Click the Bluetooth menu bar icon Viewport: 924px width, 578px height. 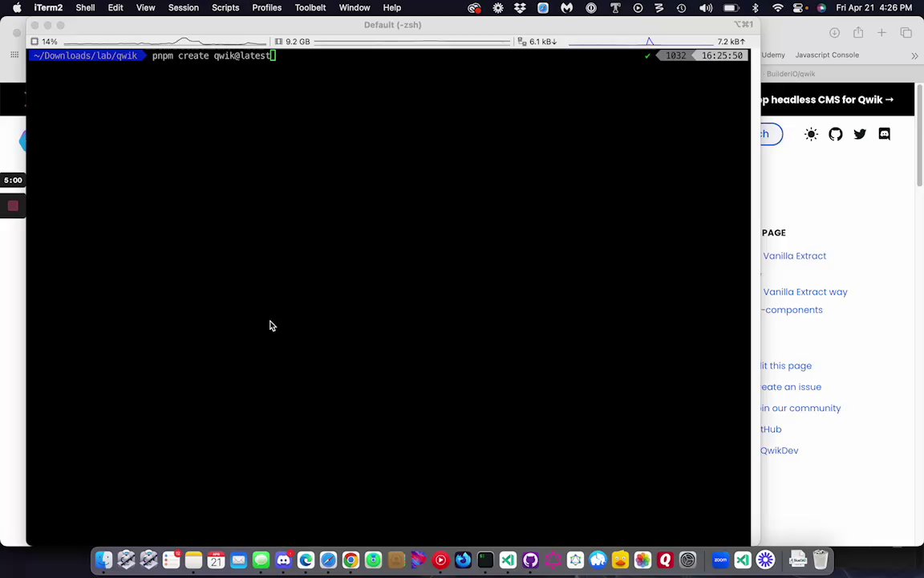[x=756, y=8]
